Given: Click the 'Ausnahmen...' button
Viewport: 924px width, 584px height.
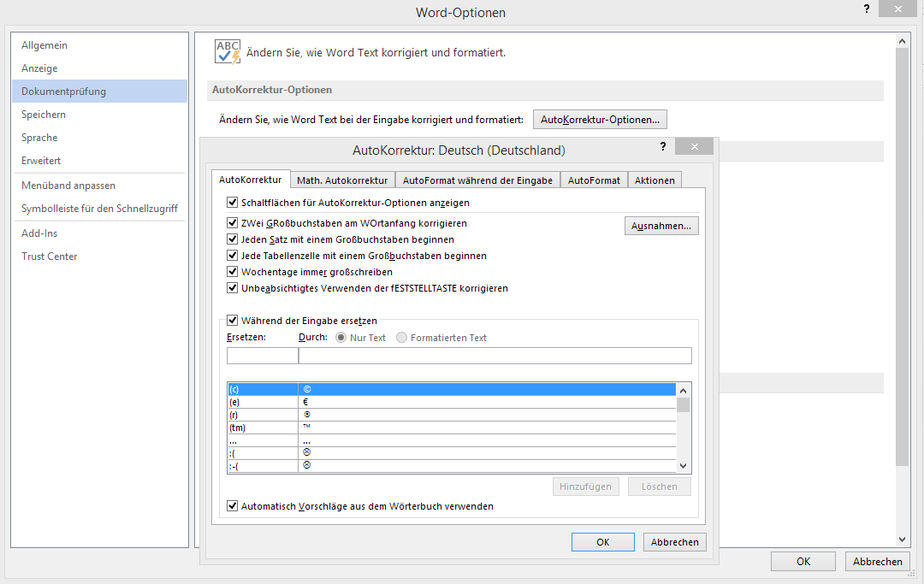Looking at the screenshot, I should (662, 226).
